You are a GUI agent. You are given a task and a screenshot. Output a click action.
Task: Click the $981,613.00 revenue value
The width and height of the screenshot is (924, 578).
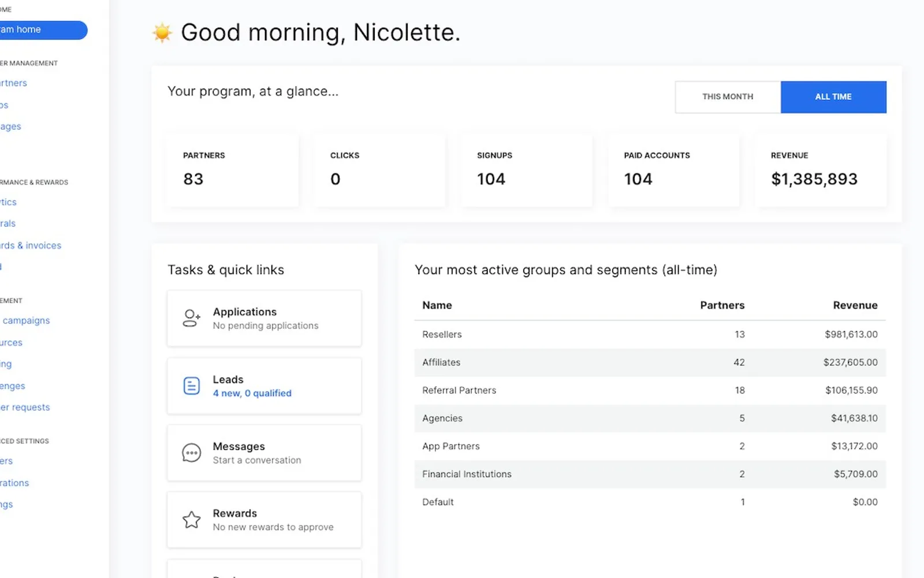coord(851,334)
